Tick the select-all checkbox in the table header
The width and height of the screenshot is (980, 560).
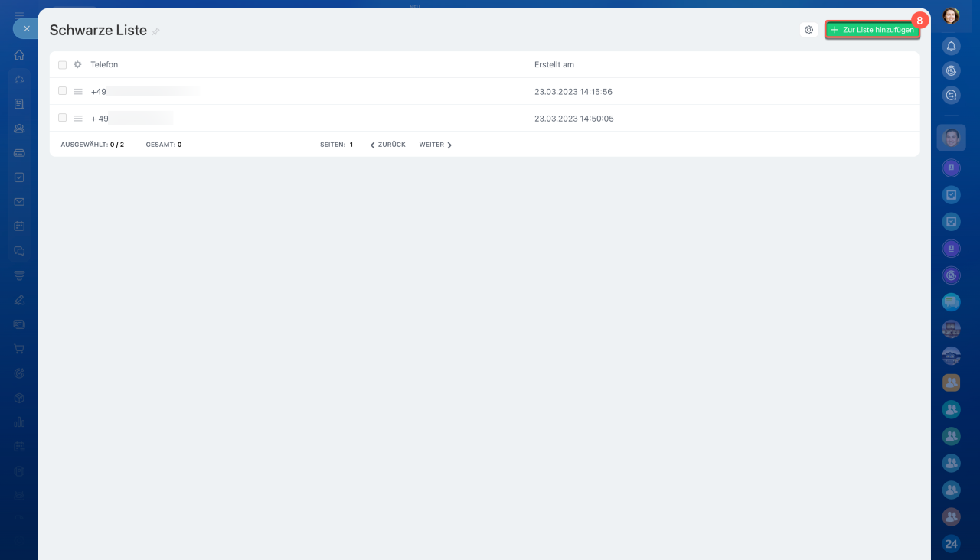[63, 65]
